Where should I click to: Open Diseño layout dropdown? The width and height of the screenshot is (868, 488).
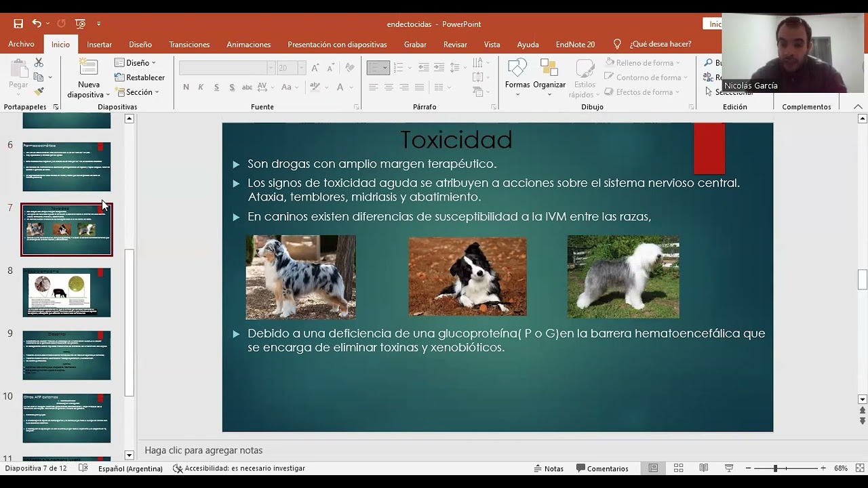(x=136, y=63)
